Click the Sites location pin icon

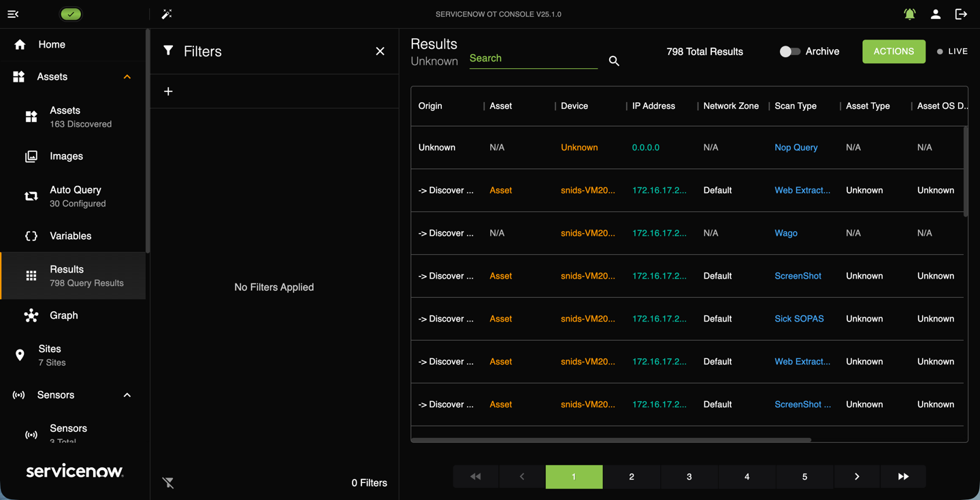point(20,356)
